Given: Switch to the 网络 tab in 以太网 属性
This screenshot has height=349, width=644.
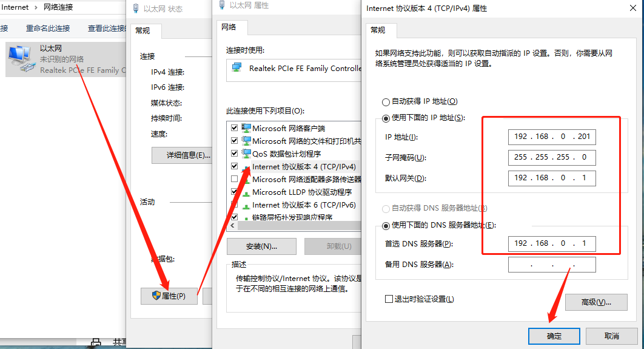Looking at the screenshot, I should (229, 27).
